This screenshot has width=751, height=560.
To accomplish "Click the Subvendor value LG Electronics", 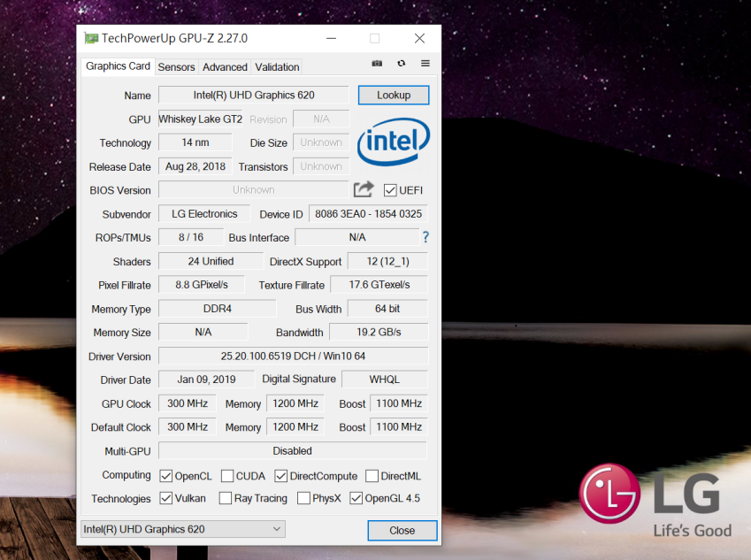I will click(x=204, y=214).
